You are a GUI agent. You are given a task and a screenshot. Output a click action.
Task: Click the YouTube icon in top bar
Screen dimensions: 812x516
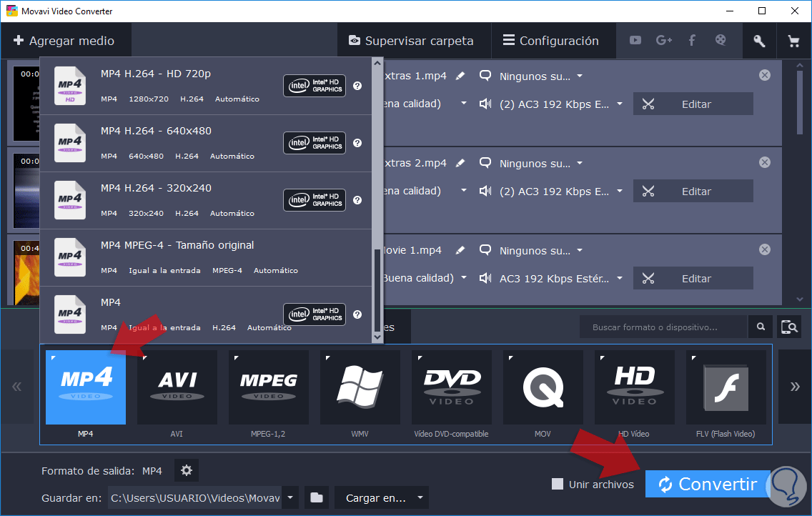pyautogui.click(x=635, y=40)
